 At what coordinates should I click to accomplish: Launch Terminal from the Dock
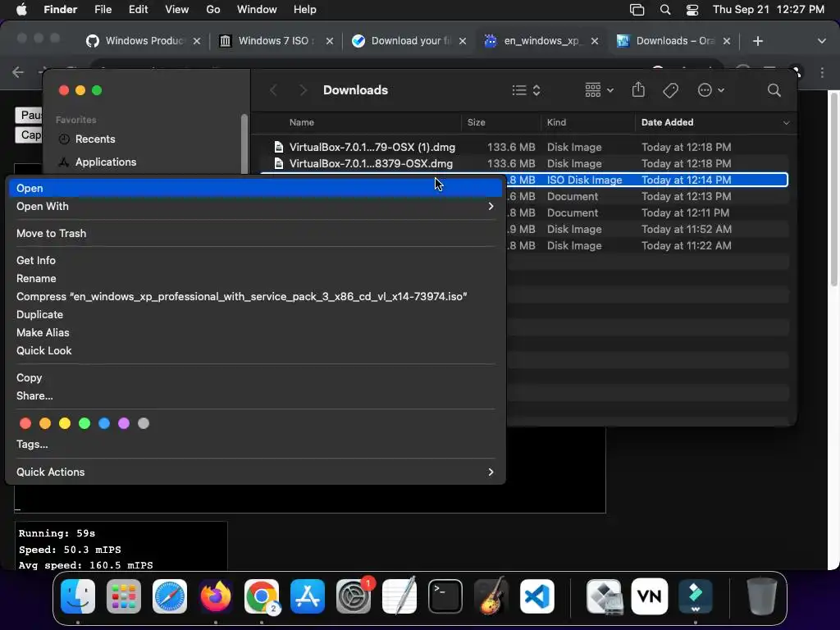click(x=445, y=596)
